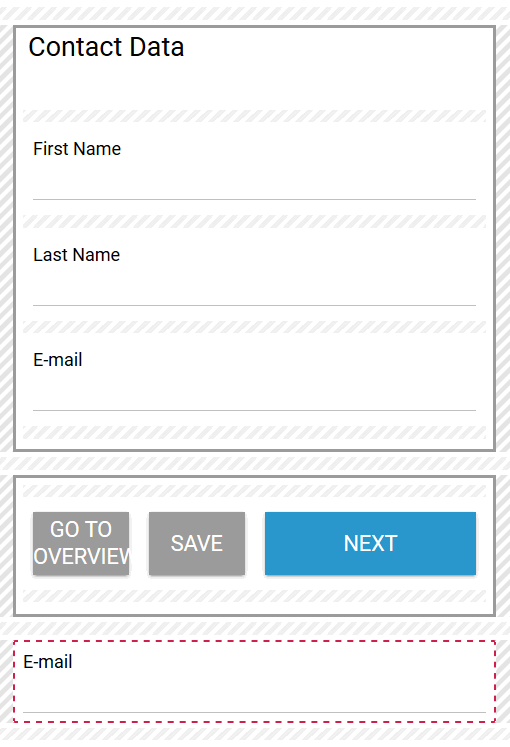Click the NEXT button
Image resolution: width=510 pixels, height=747 pixels.
point(370,543)
